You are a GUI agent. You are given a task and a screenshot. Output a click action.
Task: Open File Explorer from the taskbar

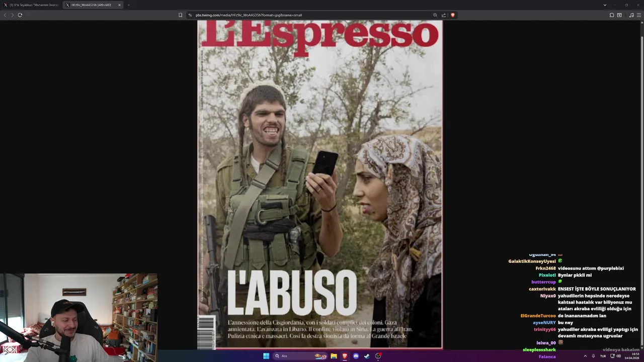pyautogui.click(x=334, y=356)
